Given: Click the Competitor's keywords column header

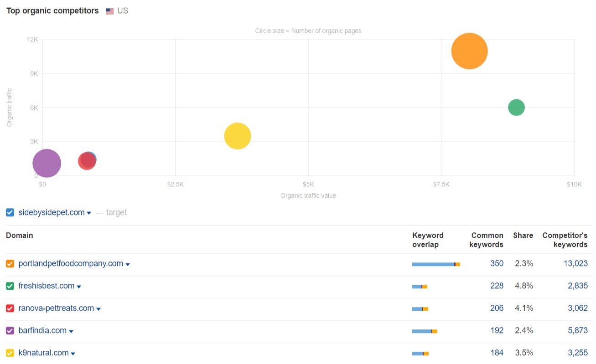Looking at the screenshot, I should [565, 240].
